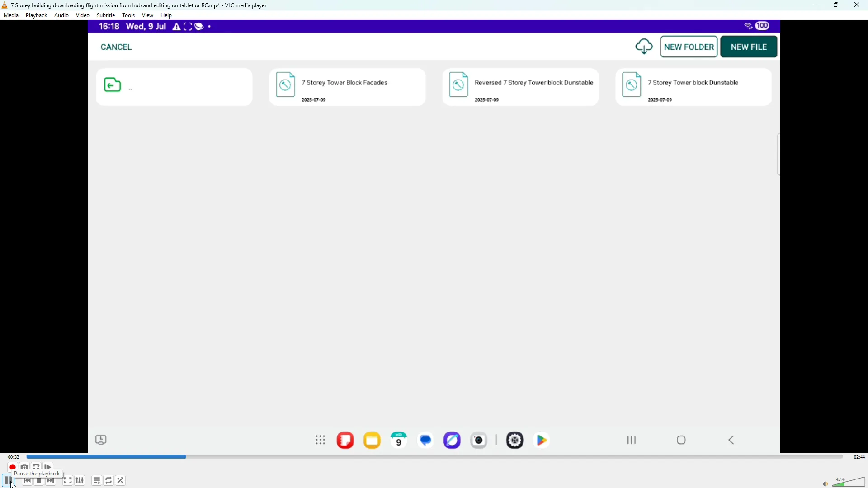Click the frame by frame icon
868x488 pixels.
[x=49, y=467]
